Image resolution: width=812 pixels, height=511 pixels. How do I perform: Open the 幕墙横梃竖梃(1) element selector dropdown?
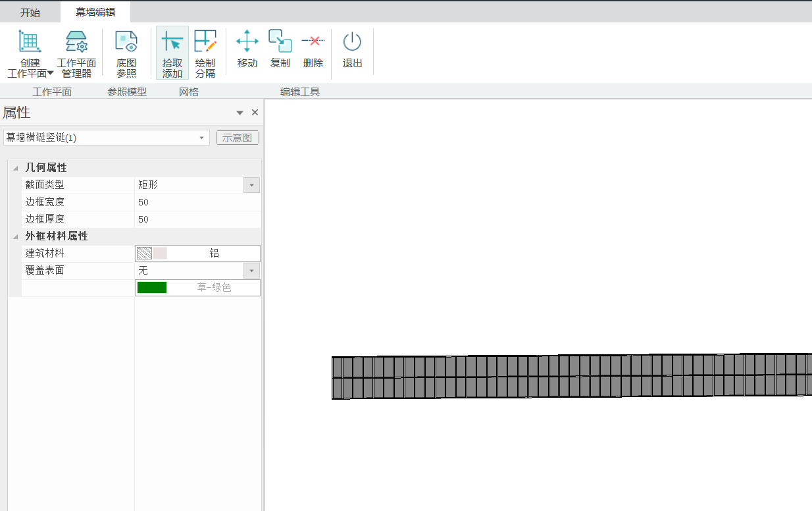pos(201,138)
